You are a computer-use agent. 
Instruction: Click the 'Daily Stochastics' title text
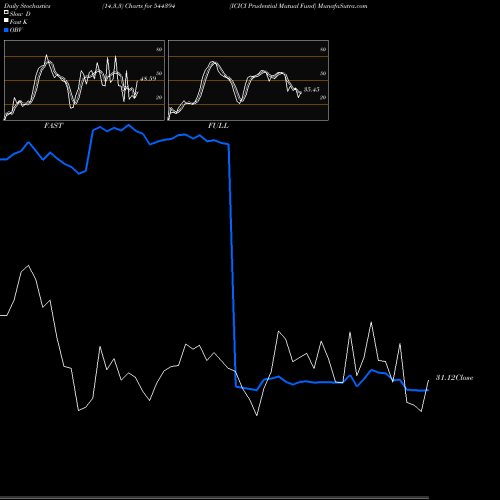pos(27,6)
